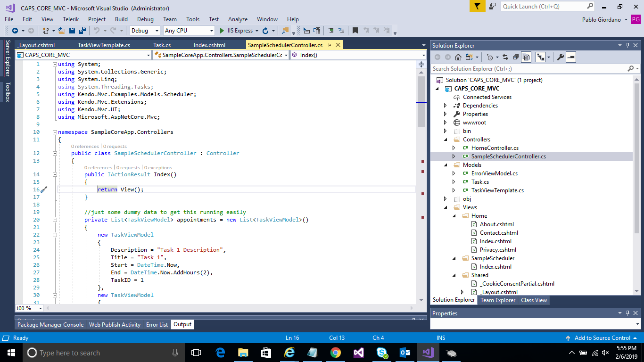644x362 pixels.
Task: Open Properties with the wrench icon
Action: tap(561, 57)
